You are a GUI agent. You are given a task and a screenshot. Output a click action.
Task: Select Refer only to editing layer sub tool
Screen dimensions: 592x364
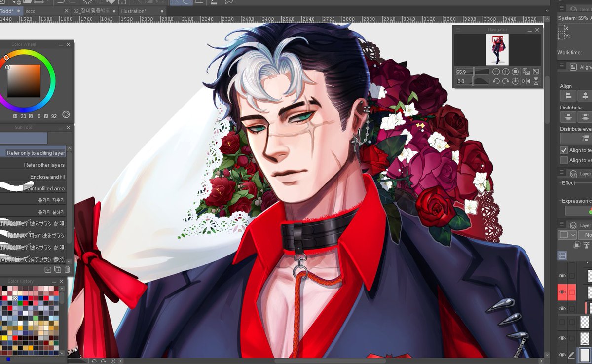pos(33,153)
